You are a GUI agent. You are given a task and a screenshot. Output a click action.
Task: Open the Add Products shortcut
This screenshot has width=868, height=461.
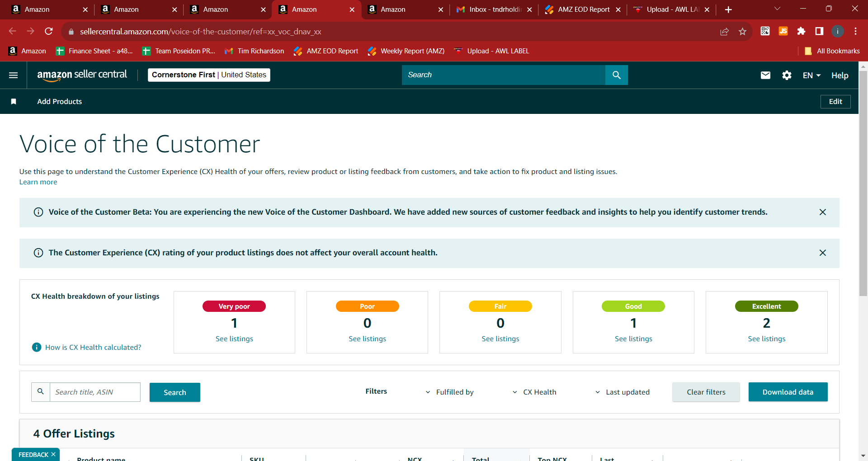tap(60, 102)
